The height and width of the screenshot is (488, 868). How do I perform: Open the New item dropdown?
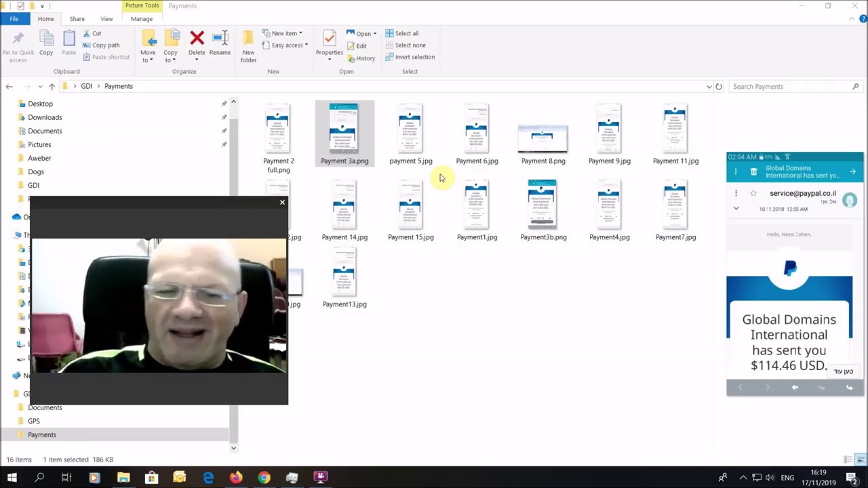(x=281, y=33)
